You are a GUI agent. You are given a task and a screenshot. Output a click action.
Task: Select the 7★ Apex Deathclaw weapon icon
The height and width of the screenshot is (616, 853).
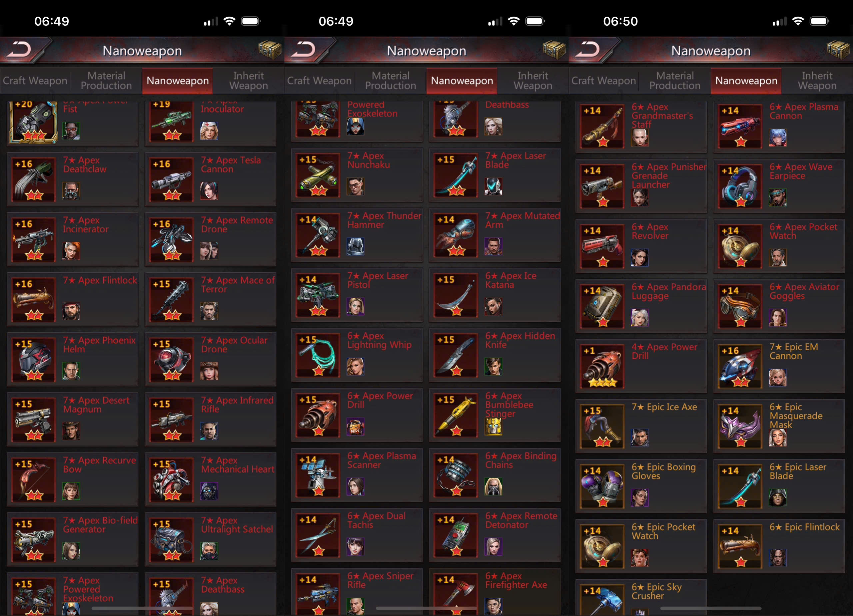(x=34, y=179)
